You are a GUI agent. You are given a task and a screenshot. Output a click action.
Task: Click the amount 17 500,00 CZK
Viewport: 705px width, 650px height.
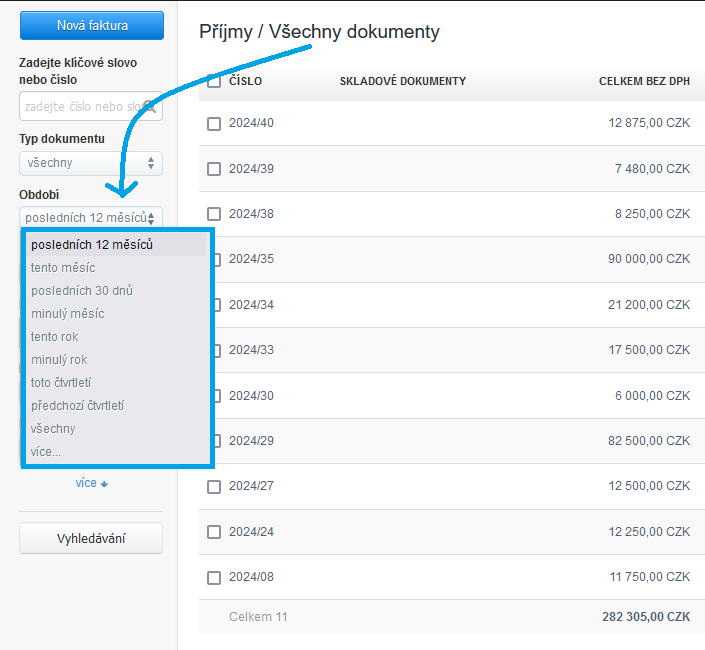pos(649,350)
